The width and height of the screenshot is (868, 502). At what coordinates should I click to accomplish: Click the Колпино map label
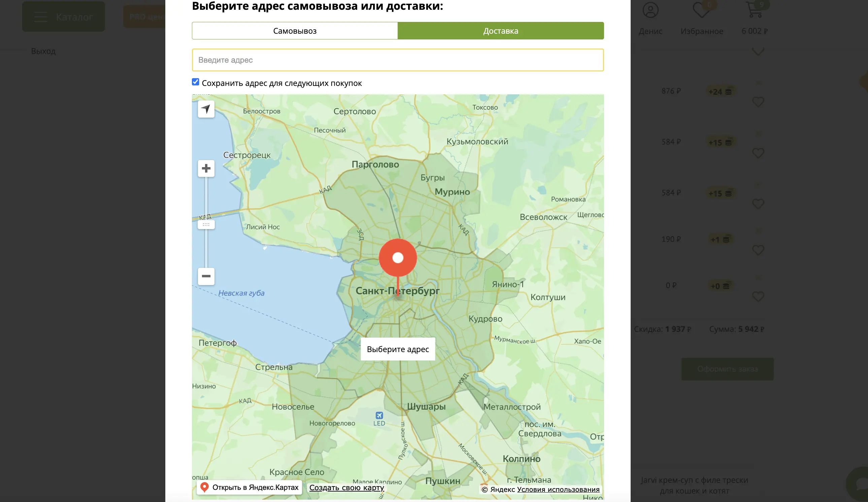[522, 459]
